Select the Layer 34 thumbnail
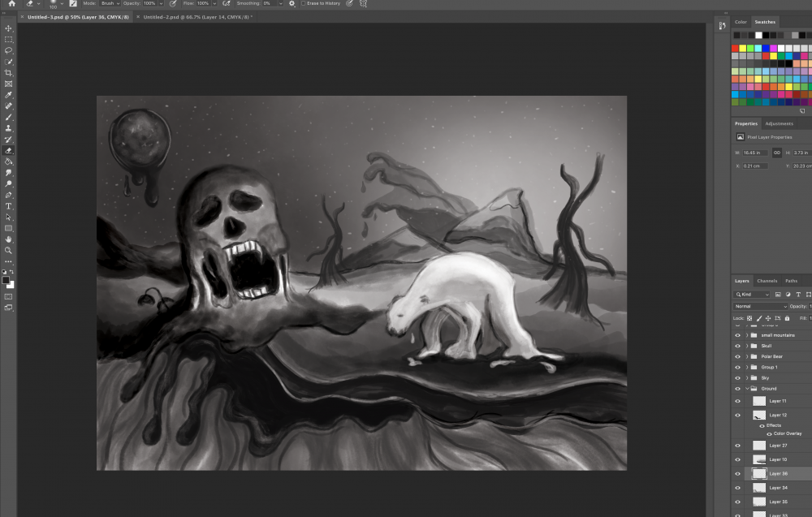Image resolution: width=812 pixels, height=517 pixels. click(759, 488)
